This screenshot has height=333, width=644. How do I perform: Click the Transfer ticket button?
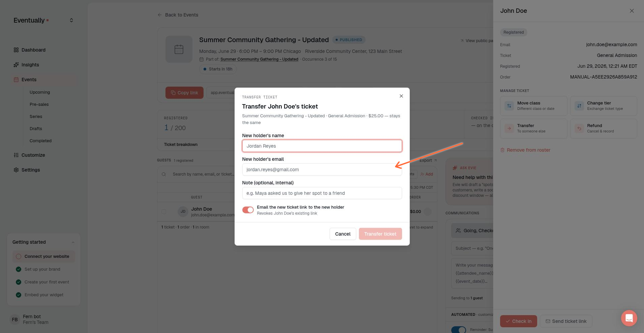point(380,234)
